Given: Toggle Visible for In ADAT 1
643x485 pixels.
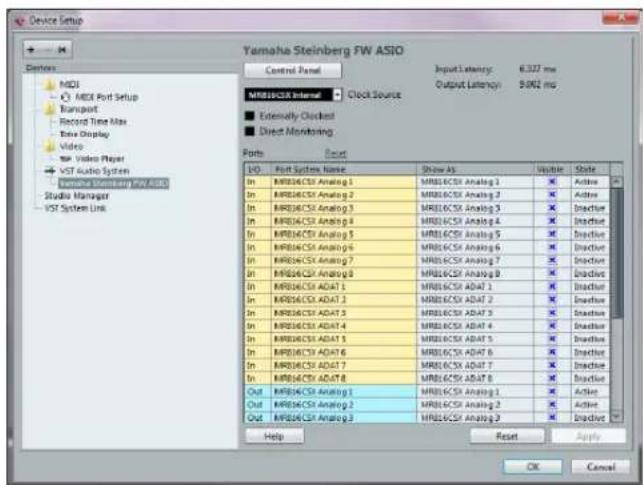Looking at the screenshot, I should click(x=552, y=287).
